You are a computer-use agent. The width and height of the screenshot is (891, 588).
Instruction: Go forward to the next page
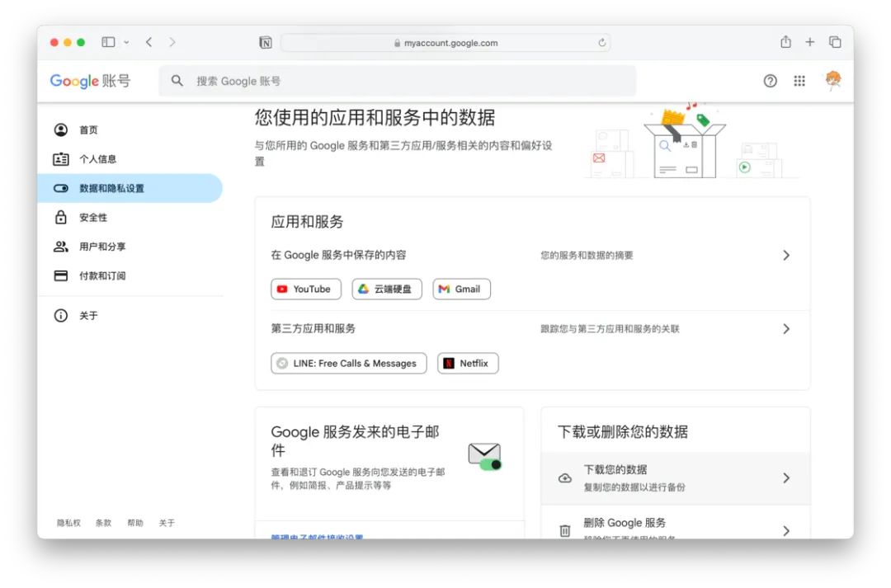pos(172,42)
